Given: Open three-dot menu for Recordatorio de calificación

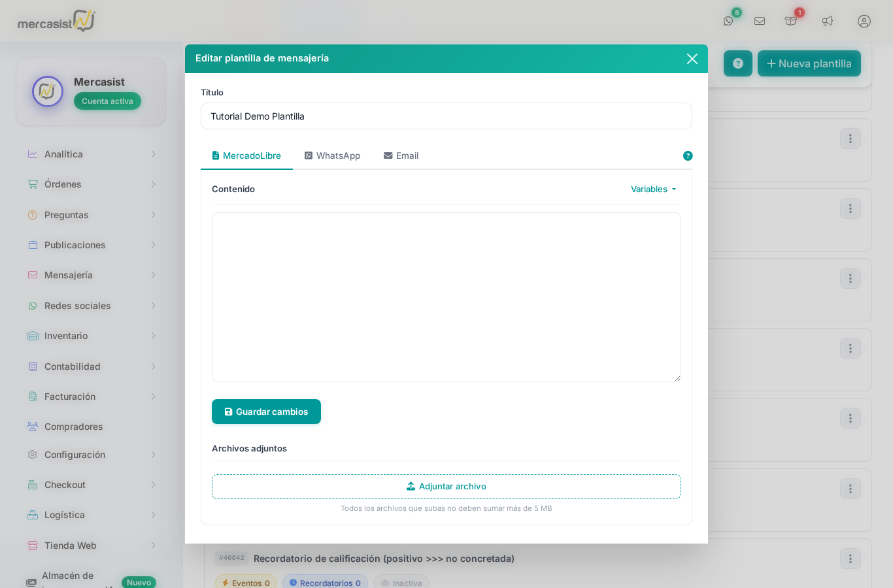Looking at the screenshot, I should click(850, 559).
